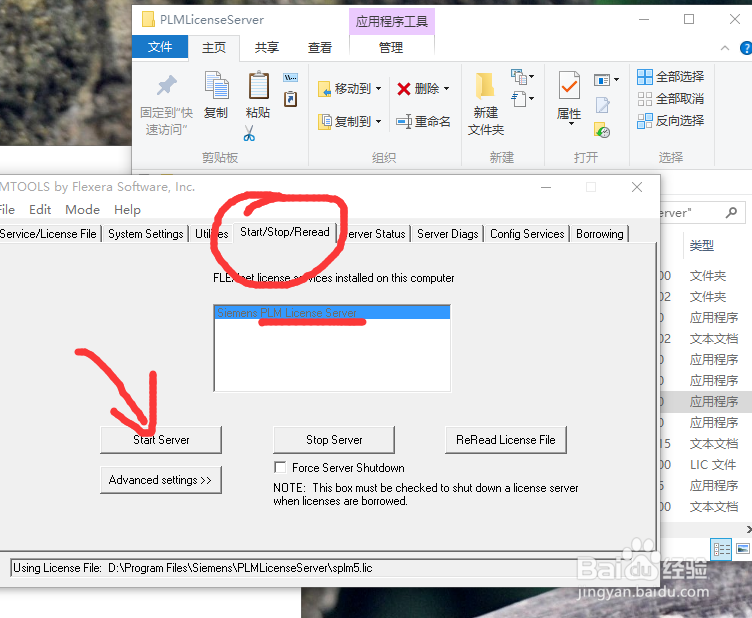
Task: Select Siemens PLM License Server entry
Action: tap(332, 313)
